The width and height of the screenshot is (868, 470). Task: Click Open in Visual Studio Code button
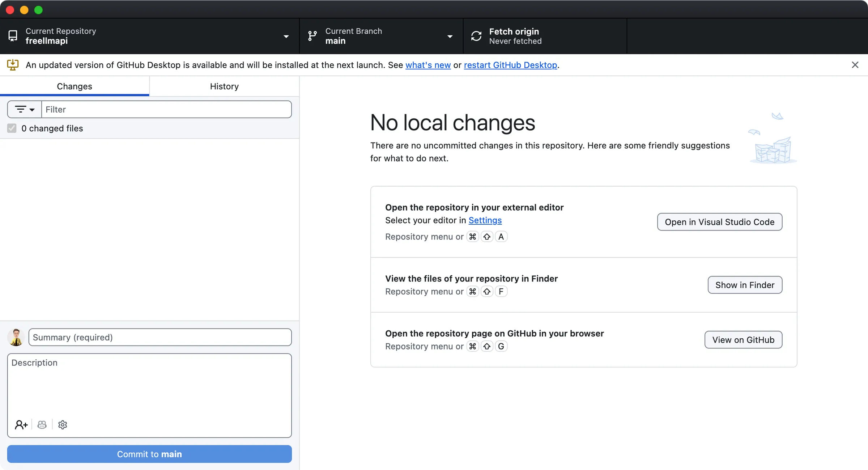[720, 222]
